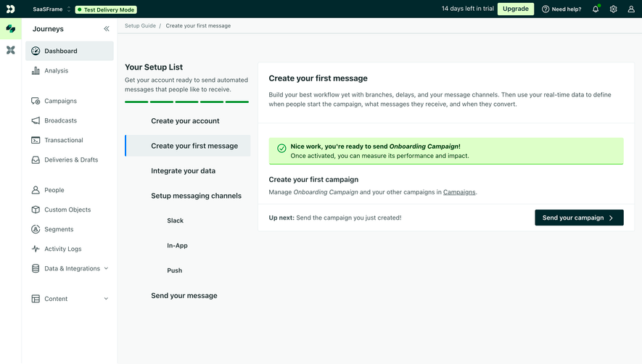This screenshot has height=364, width=642.
Task: Click the Deliveries & Drafts inbox icon
Action: 36,160
